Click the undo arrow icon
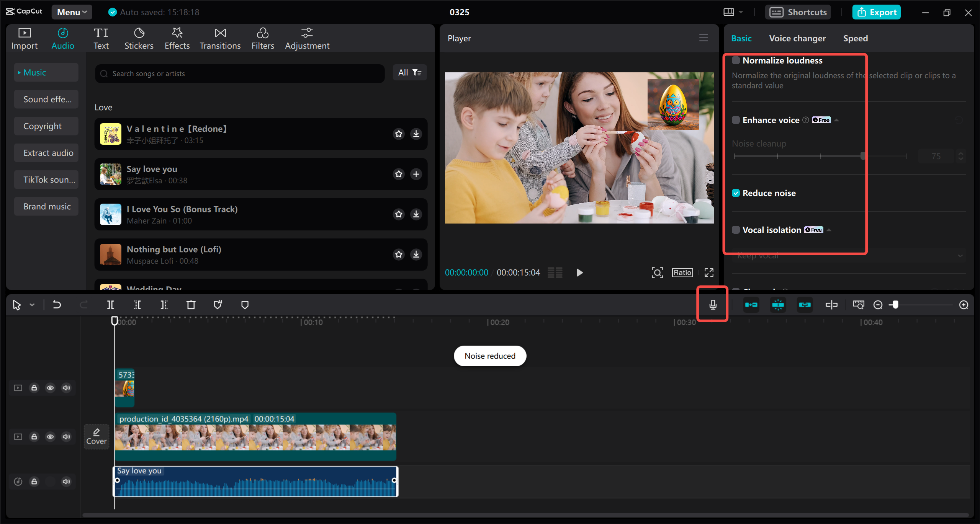 click(57, 304)
